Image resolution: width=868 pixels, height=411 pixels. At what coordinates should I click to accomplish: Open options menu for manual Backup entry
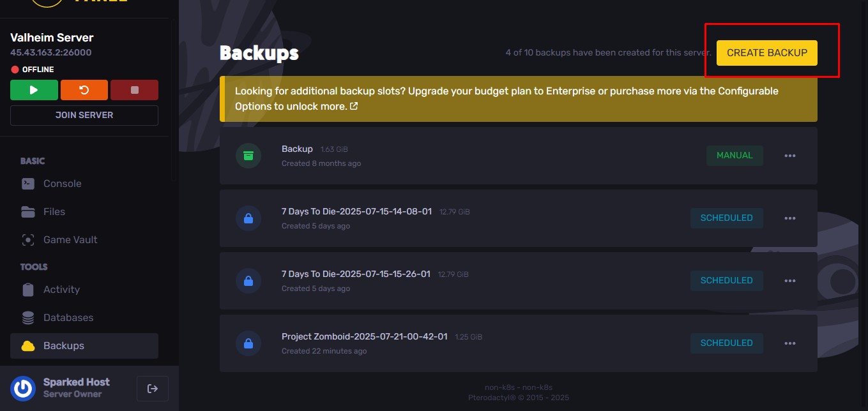tap(790, 156)
